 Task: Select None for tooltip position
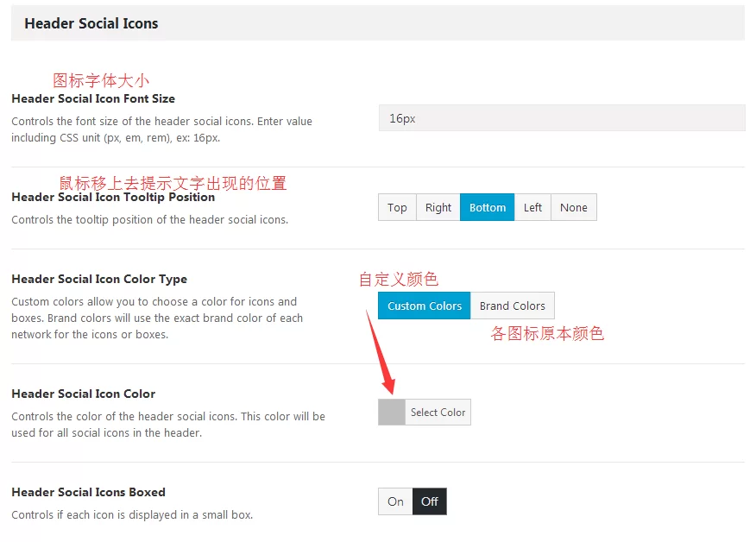(x=574, y=207)
